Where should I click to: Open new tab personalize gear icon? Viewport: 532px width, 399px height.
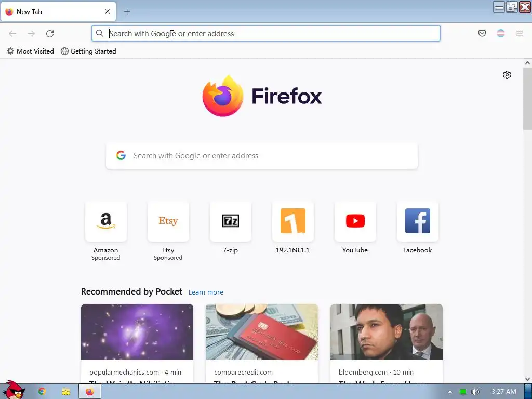coord(507,75)
